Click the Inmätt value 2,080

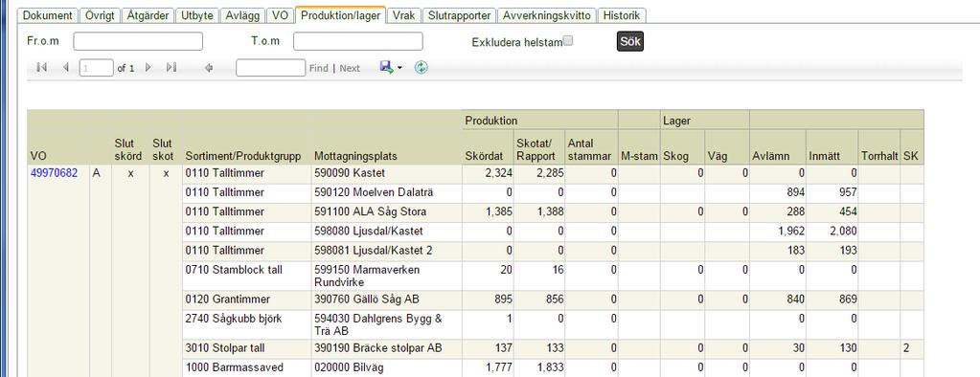[x=843, y=231]
